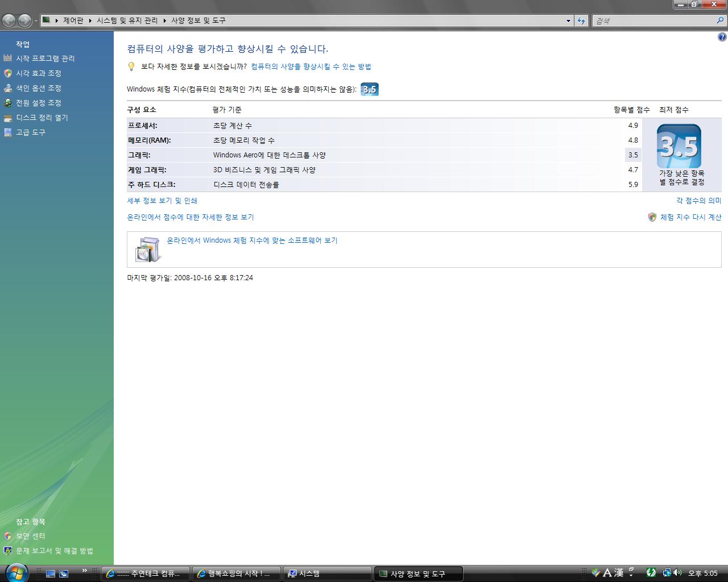The width and height of the screenshot is (728, 582).
Task: Open 세부 정보 보기 및 인쇄 link
Action: (163, 201)
